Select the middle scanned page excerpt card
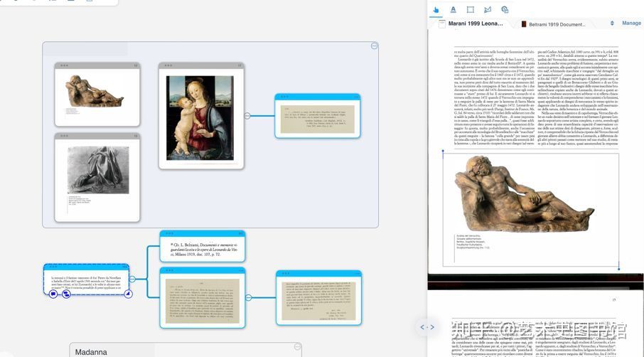The width and height of the screenshot is (644, 357). point(203,298)
